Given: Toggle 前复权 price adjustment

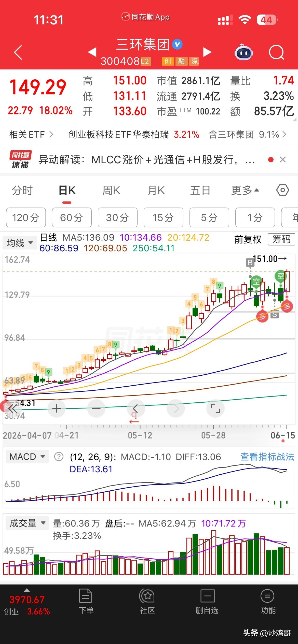Looking at the screenshot, I should pos(248,240).
